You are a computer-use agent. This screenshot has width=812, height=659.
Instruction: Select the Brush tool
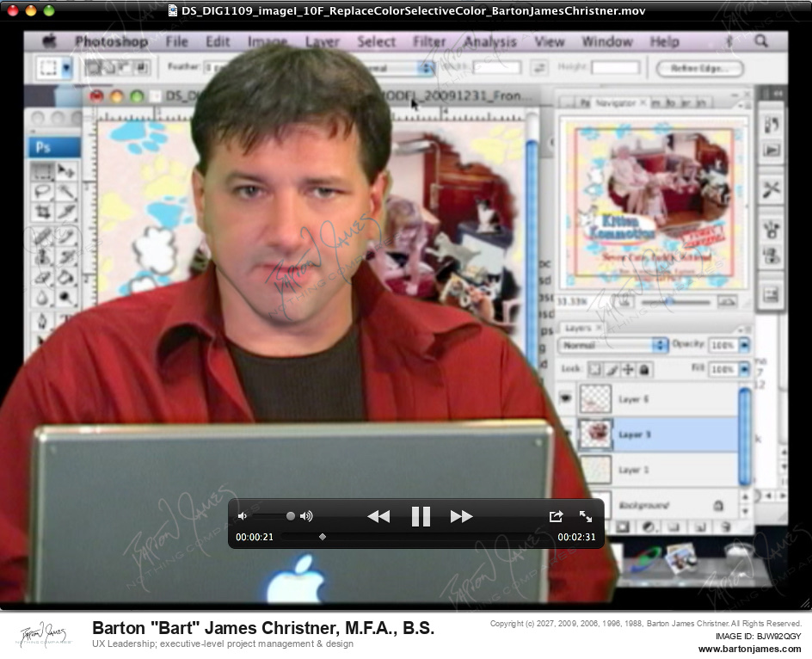[x=65, y=237]
